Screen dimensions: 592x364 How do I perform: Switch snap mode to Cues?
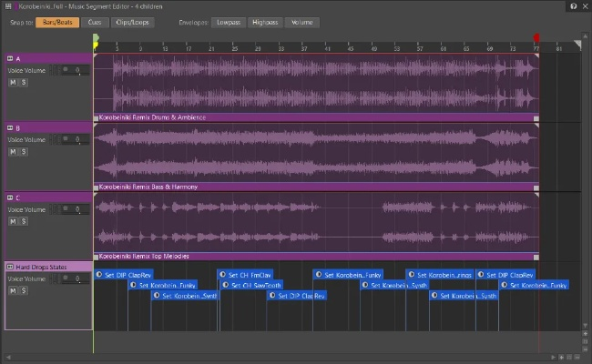(95, 22)
